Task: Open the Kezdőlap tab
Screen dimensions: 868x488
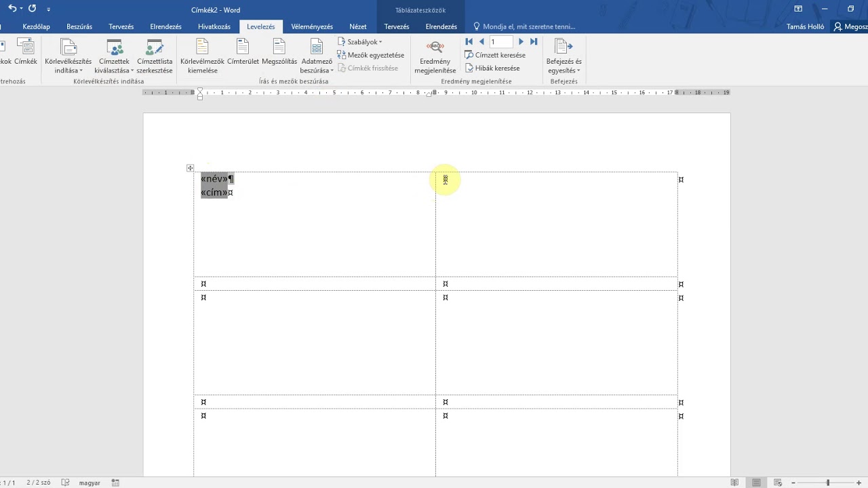Action: [x=36, y=26]
